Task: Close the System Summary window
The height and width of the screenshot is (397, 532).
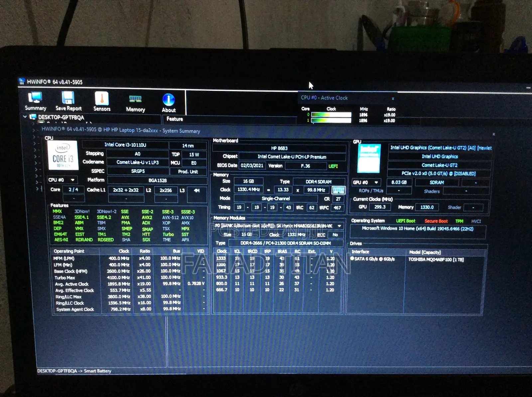Action: 493,134
